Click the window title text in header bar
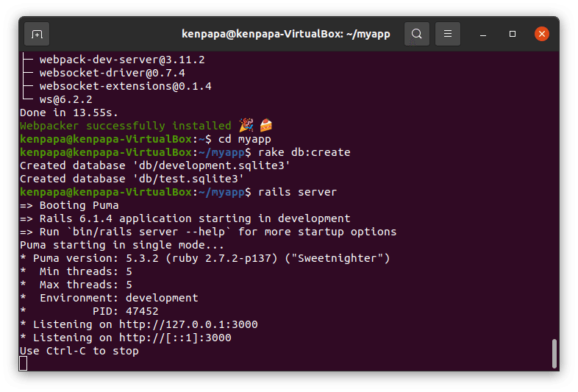Screen dimensions: 578x392 (x=286, y=34)
